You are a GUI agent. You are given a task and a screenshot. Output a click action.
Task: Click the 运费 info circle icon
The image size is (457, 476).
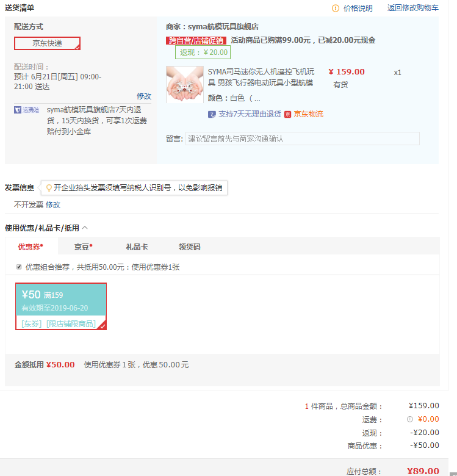click(x=409, y=419)
